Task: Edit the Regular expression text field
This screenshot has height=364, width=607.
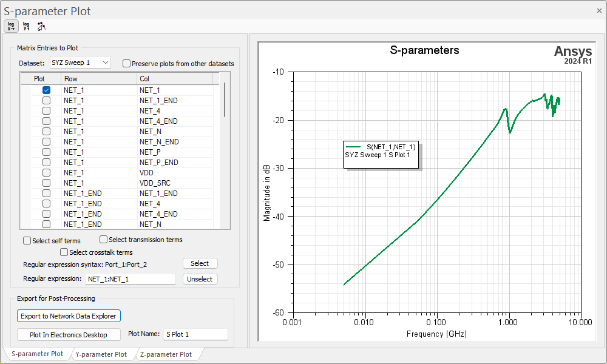Action: click(x=131, y=278)
